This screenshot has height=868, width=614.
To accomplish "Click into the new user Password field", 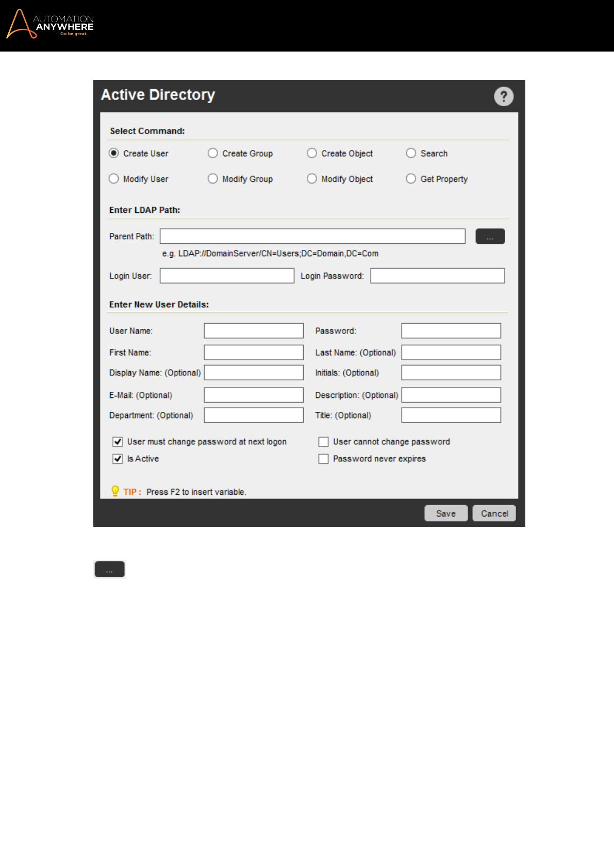I will tap(451, 331).
